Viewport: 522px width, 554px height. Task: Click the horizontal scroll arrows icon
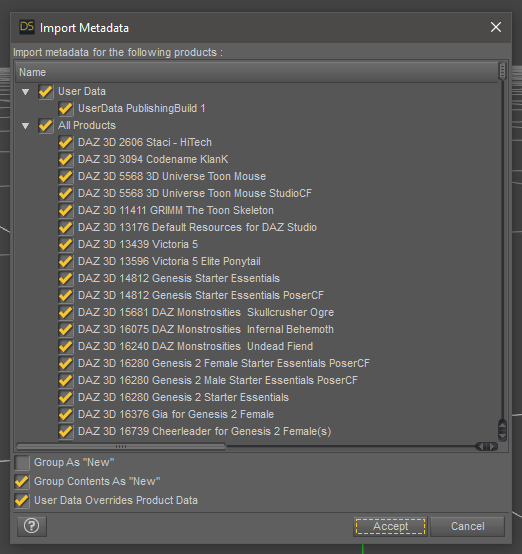(487, 447)
